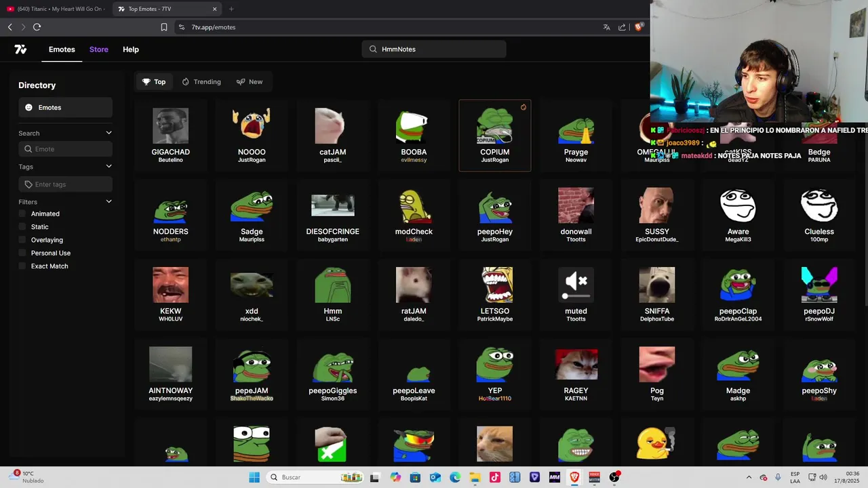Screen dimensions: 868x488
Task: Collapse the Search section chevron
Action: (x=108, y=133)
